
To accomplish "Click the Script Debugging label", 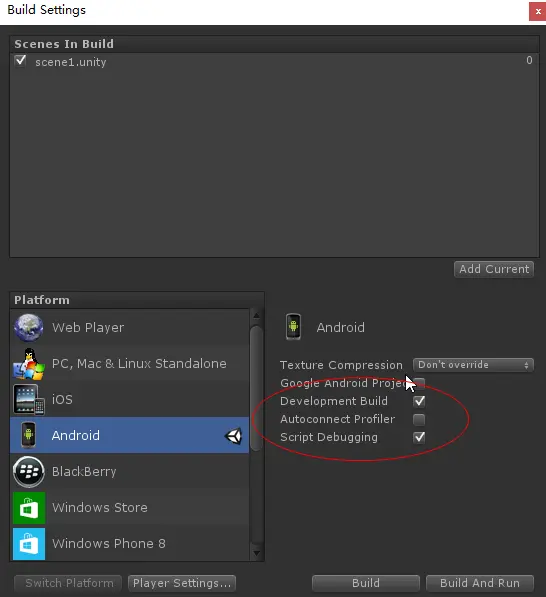I will pos(329,437).
